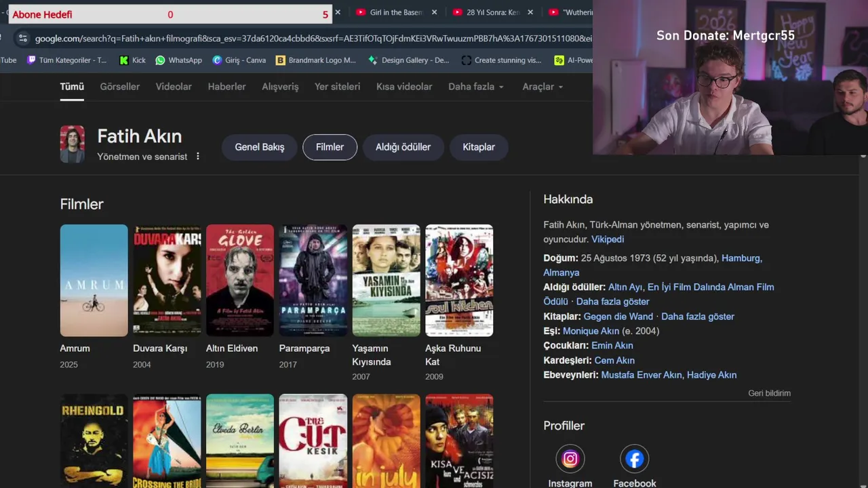Open the In July movie poster

tap(386, 441)
